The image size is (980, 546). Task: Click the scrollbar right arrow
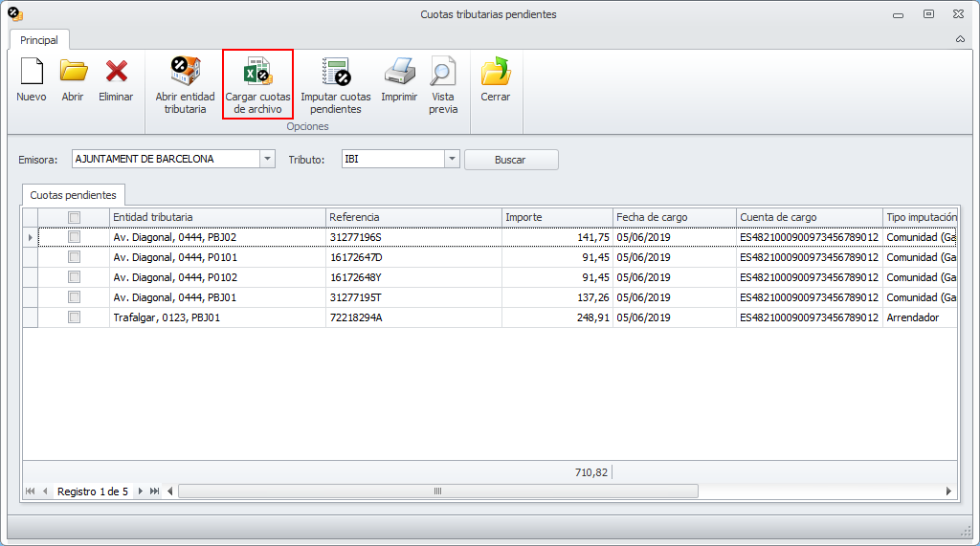coord(948,491)
